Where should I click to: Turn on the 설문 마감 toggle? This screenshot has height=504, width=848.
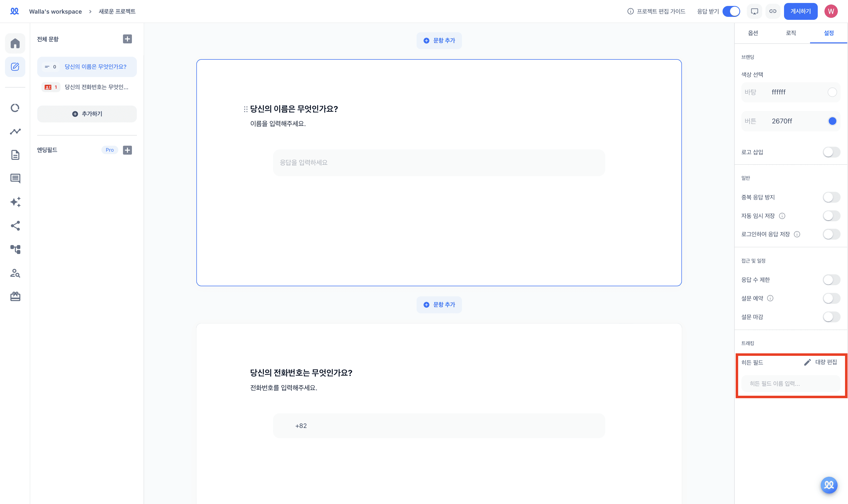click(831, 317)
